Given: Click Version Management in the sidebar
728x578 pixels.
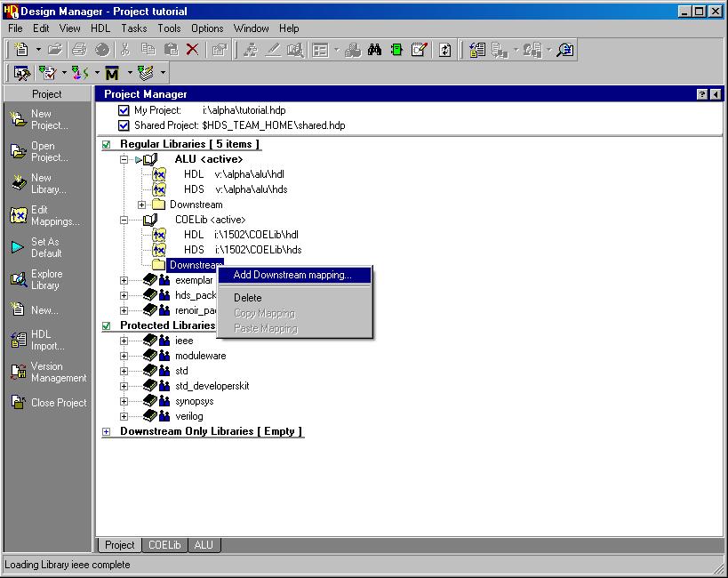Looking at the screenshot, I should pyautogui.click(x=49, y=373).
